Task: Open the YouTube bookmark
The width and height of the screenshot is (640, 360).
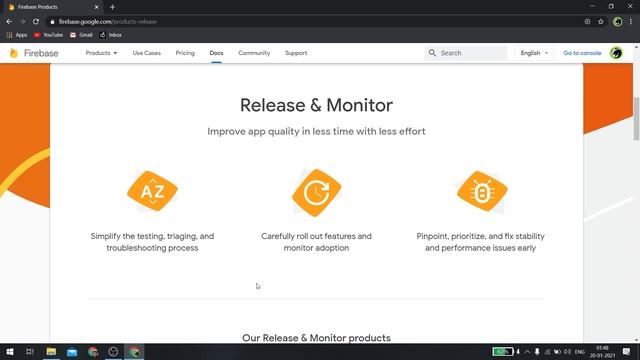Action: 48,35
